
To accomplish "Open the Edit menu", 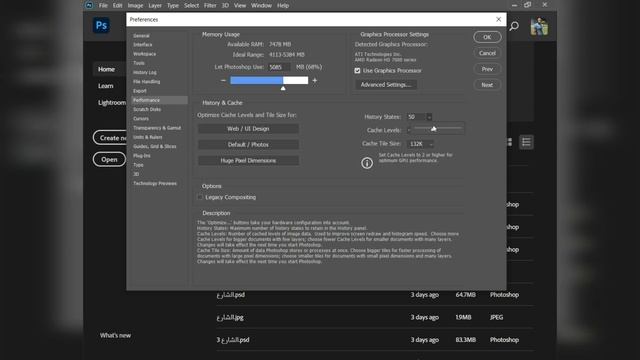I will pos(117,5).
